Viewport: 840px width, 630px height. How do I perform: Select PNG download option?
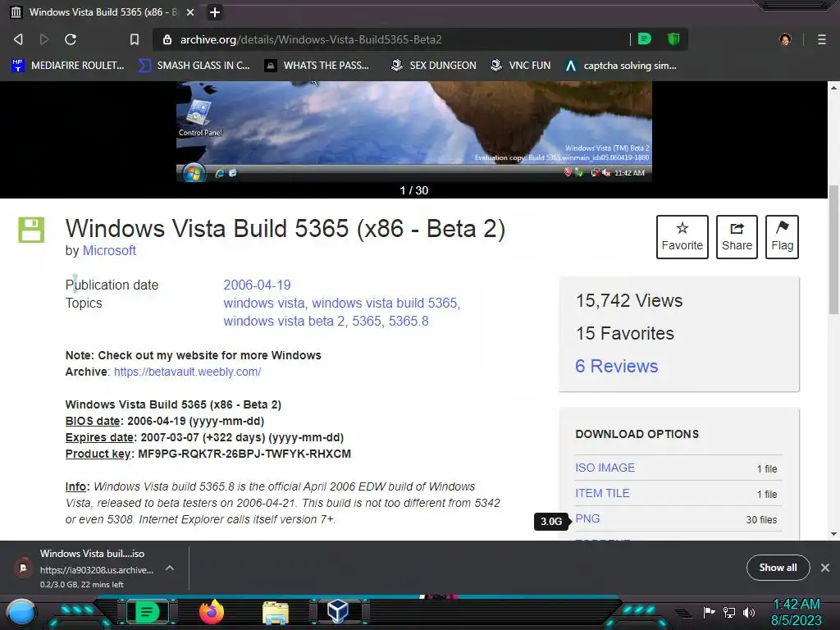coord(587,518)
